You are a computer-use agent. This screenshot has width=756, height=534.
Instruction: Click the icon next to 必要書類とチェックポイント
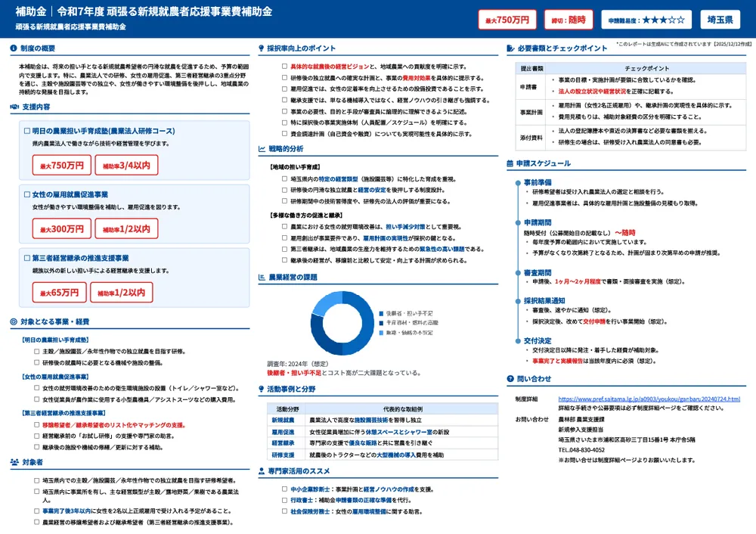coord(512,47)
